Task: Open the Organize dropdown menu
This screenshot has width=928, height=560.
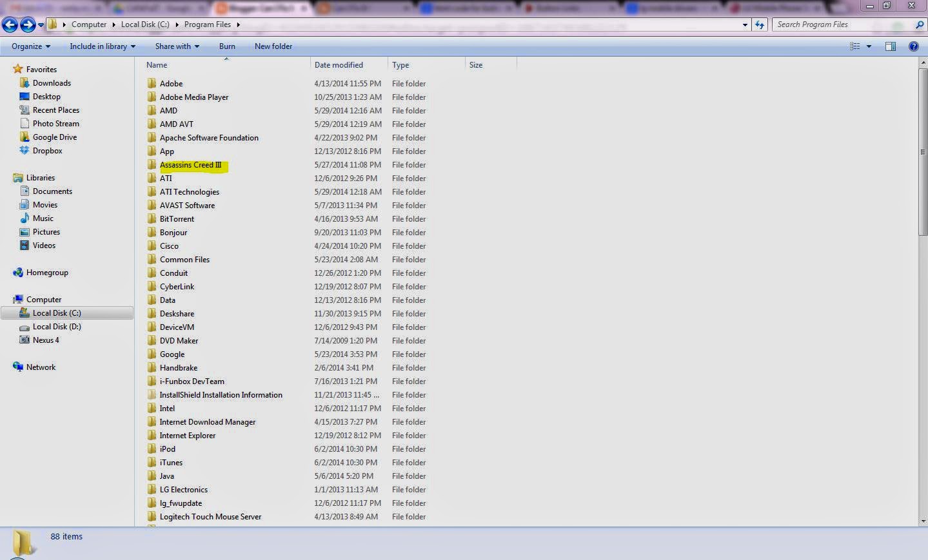Action: pos(31,46)
